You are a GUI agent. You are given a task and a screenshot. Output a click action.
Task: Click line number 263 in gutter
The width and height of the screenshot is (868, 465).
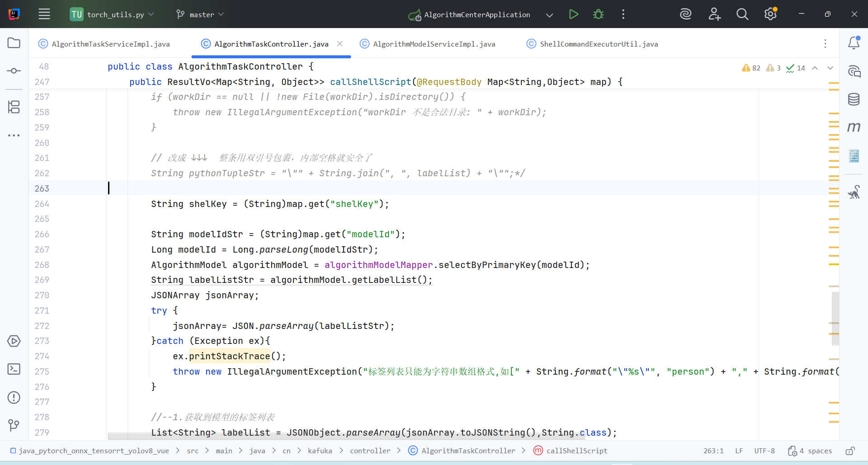coord(42,188)
